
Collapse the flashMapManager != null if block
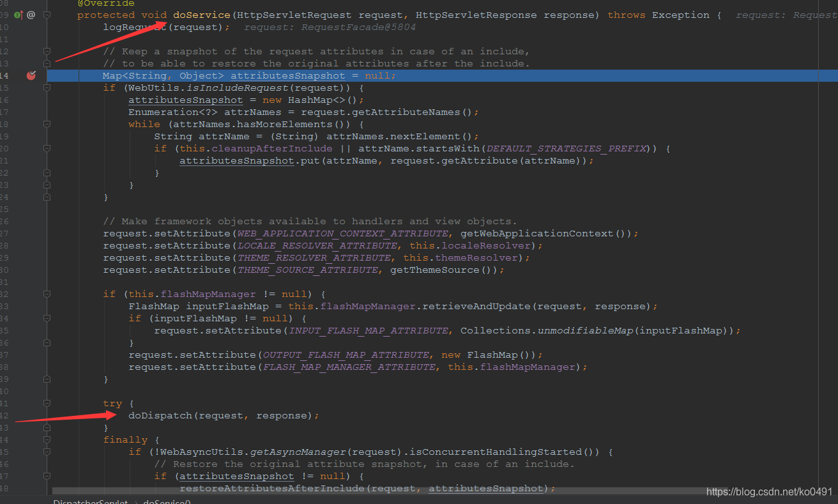coord(47,294)
